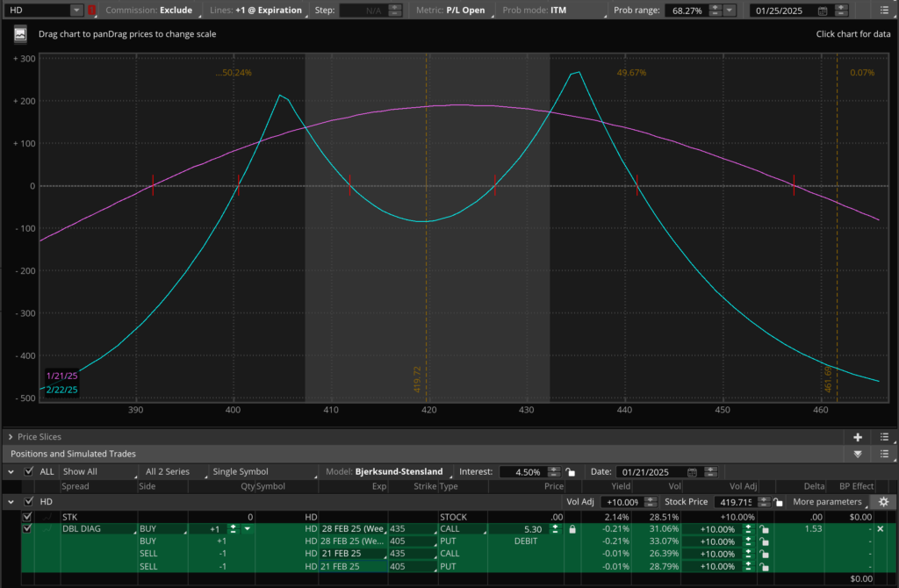Collapse the ALL positions group chevron
Image resolution: width=899 pixels, height=588 pixels.
tap(11, 471)
